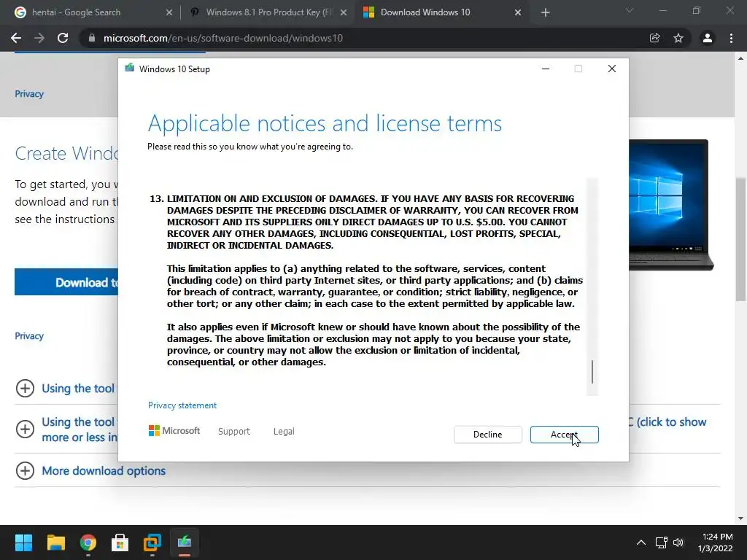This screenshot has width=747, height=560.
Task: Share this page via the share icon
Action: [x=655, y=38]
